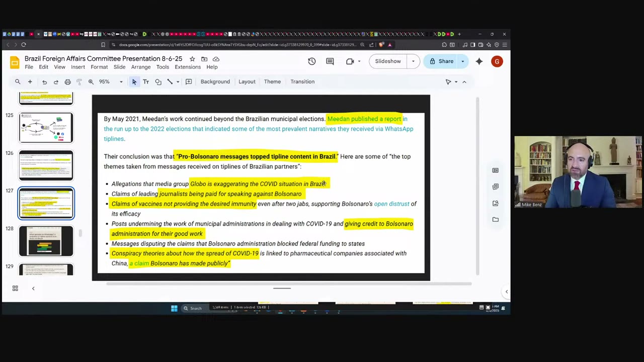Open the File menu

click(29, 67)
